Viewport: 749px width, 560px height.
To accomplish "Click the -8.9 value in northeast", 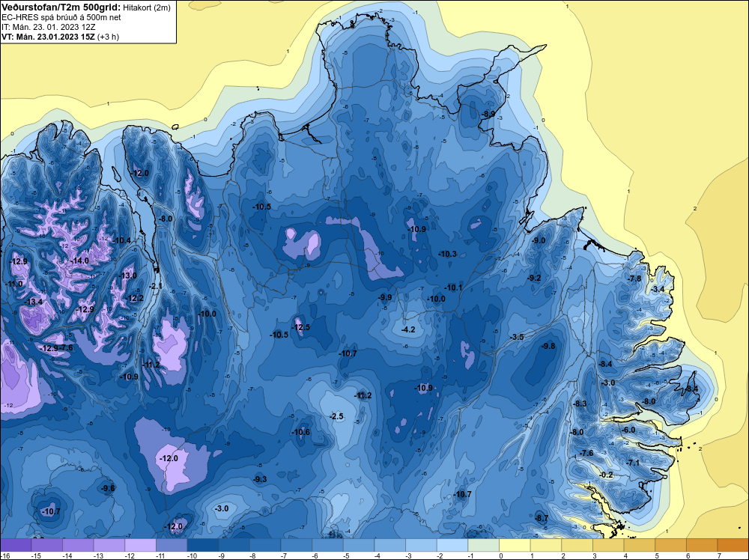I will 488,114.
